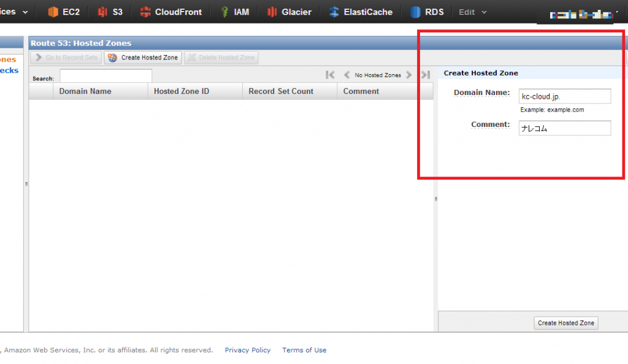Open the Privacy Policy link
This screenshot has width=628, height=364.
click(x=248, y=350)
